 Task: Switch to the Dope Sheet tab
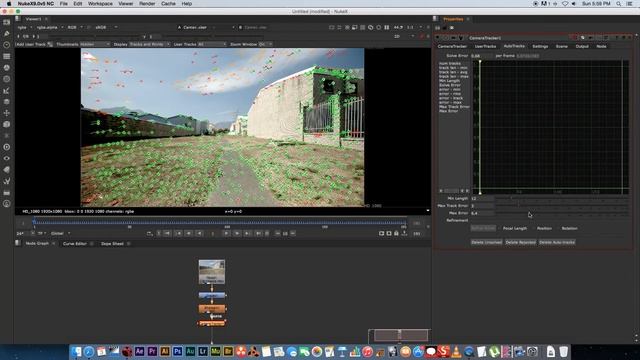pyautogui.click(x=112, y=244)
